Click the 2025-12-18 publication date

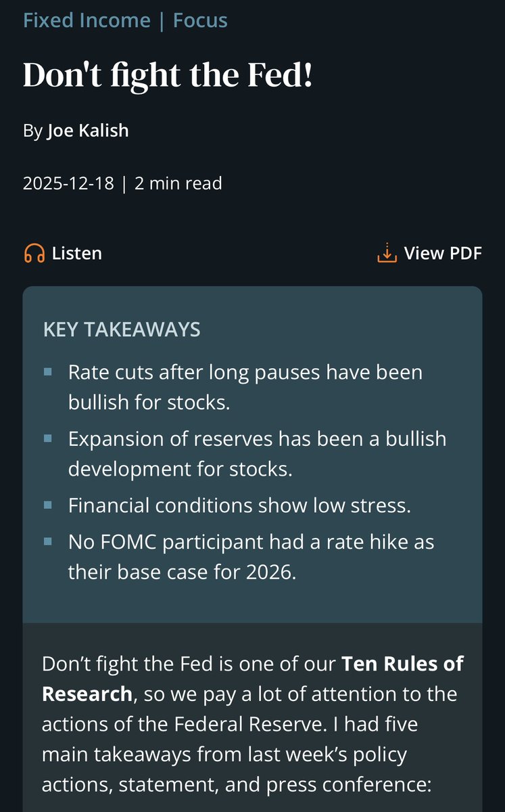click(68, 183)
